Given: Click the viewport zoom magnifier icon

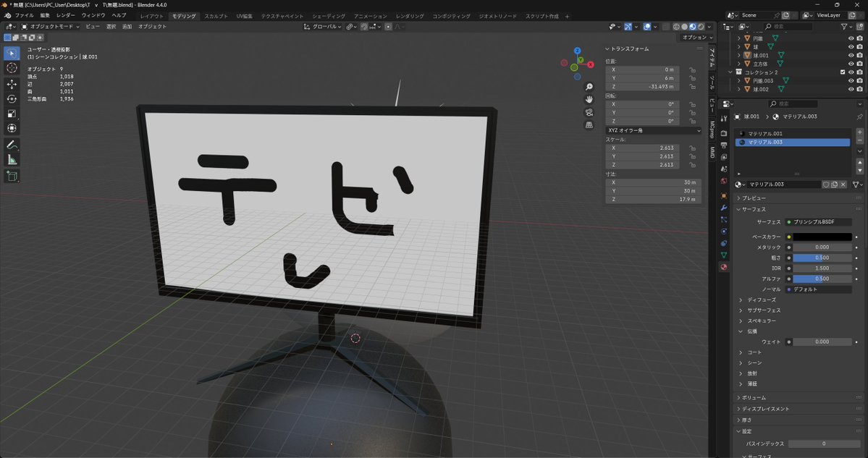Looking at the screenshot, I should [589, 87].
